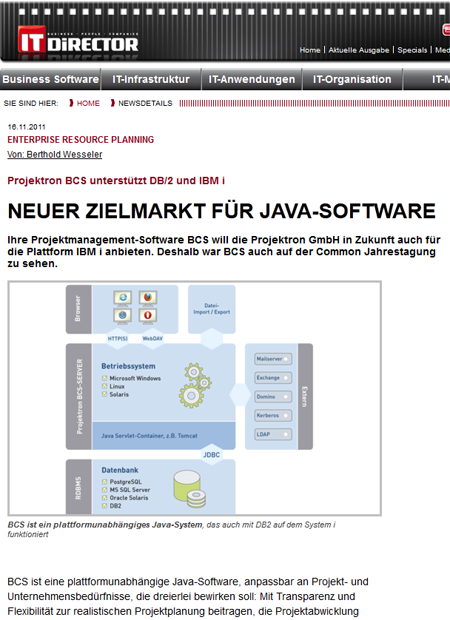
Task: Open Aktuelle Ausgabe in the header
Action: 359,50
